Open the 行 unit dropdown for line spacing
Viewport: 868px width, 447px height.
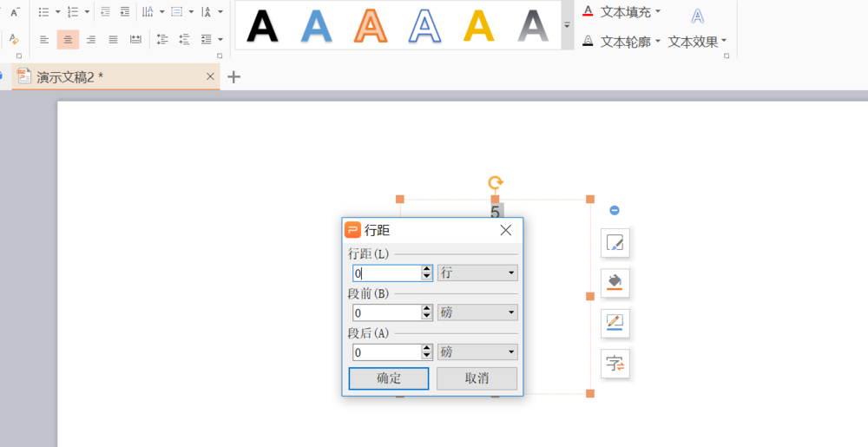click(477, 273)
